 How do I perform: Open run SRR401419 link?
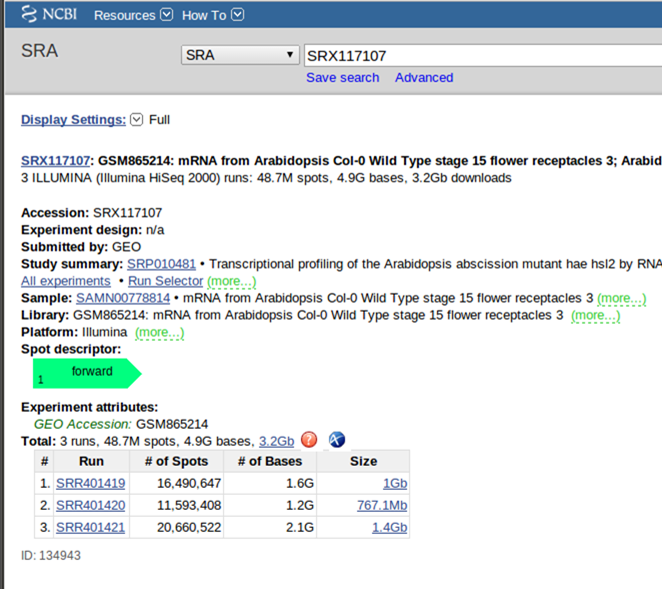(90, 483)
